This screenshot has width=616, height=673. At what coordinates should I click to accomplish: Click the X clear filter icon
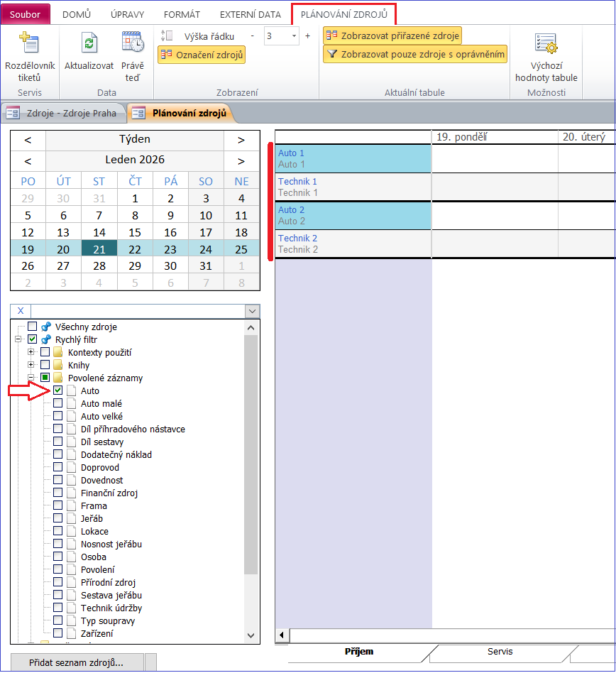pyautogui.click(x=21, y=311)
